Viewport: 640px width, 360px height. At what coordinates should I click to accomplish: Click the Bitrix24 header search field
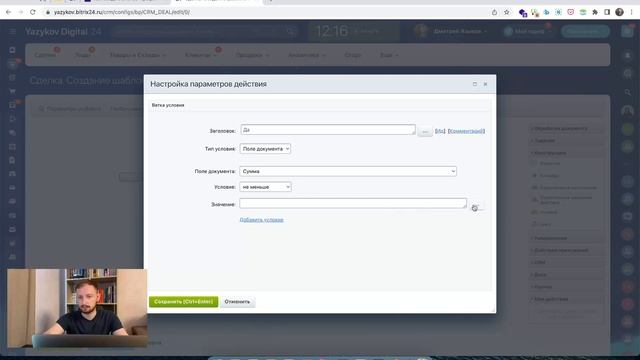coord(204,31)
